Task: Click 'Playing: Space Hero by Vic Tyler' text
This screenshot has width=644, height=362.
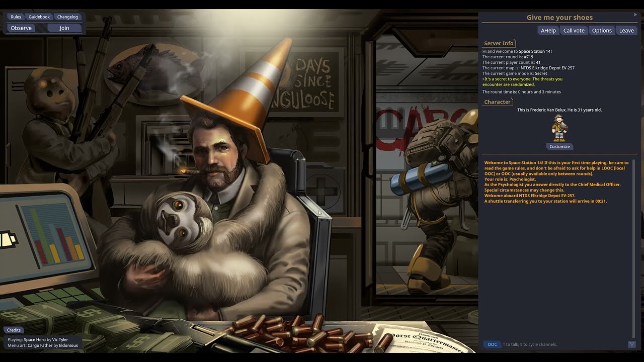Action: 38,340
